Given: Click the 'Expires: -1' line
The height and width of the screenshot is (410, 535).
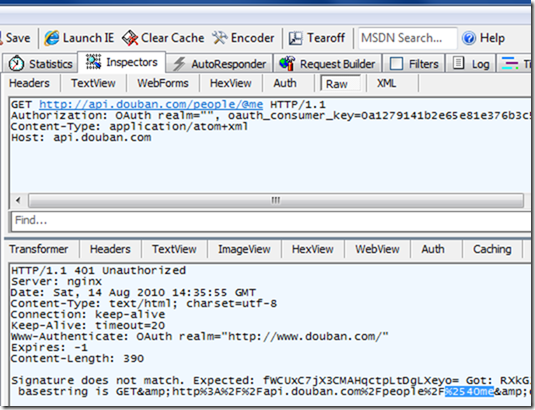Looking at the screenshot, I should [x=49, y=348].
